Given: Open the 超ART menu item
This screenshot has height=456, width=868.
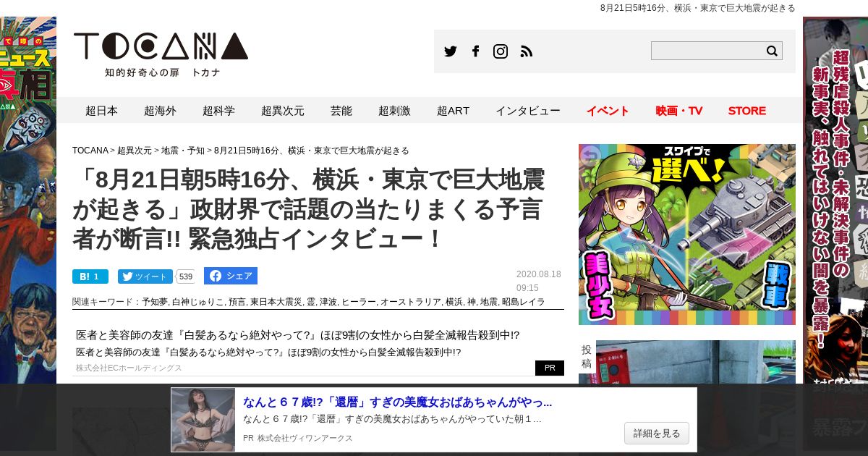Looking at the screenshot, I should click(x=453, y=111).
